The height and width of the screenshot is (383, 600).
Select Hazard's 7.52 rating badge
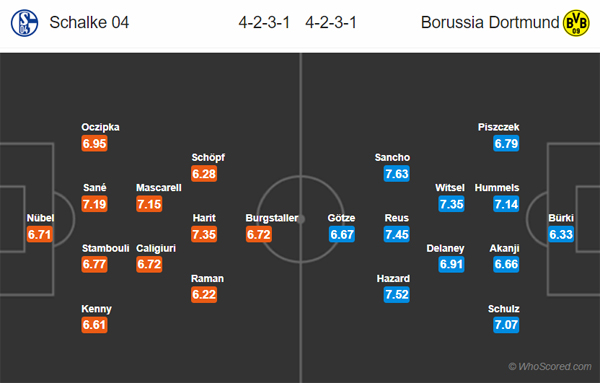click(x=397, y=295)
